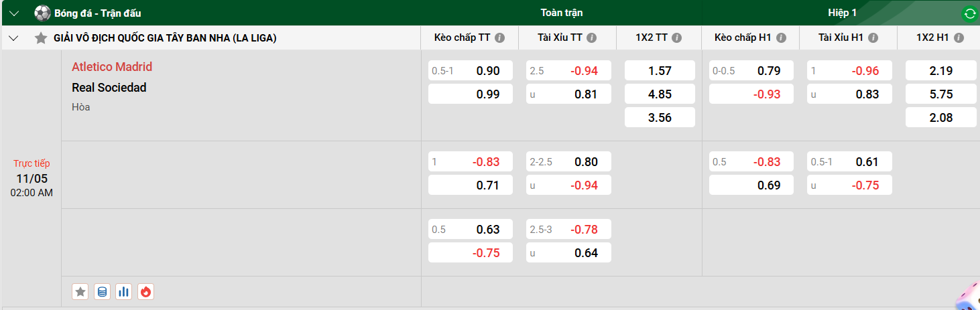The height and width of the screenshot is (310, 980).
Task: Pick first-half over 0.5-1 at 0.61
Action: [849, 161]
